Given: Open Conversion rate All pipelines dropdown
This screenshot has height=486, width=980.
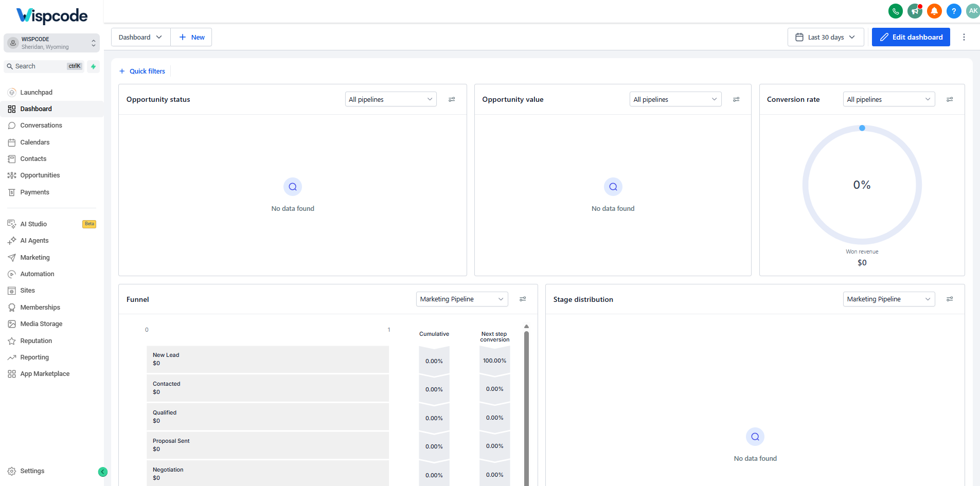Looking at the screenshot, I should (x=889, y=99).
